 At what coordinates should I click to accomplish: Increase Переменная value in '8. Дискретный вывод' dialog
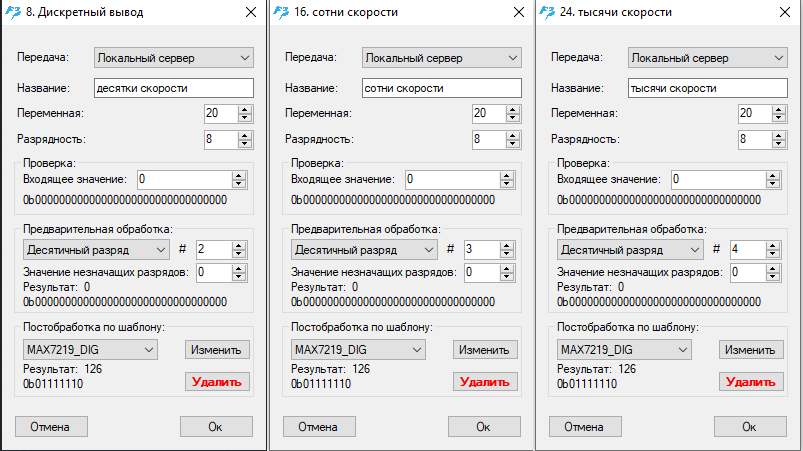point(245,110)
